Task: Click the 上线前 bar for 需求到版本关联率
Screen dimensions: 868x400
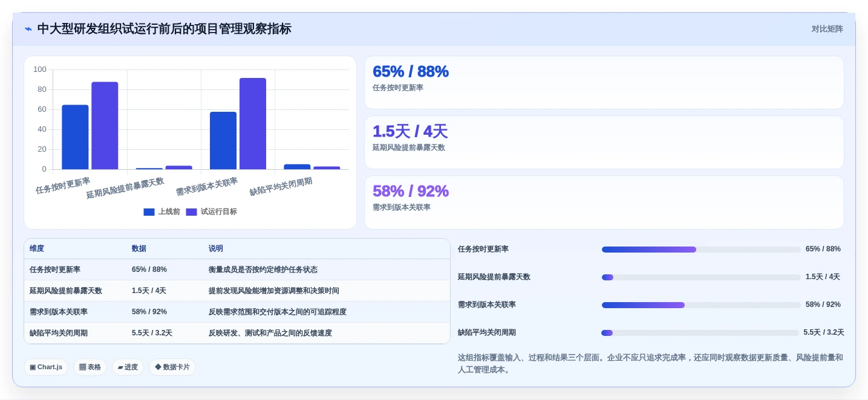Action: 223,140
